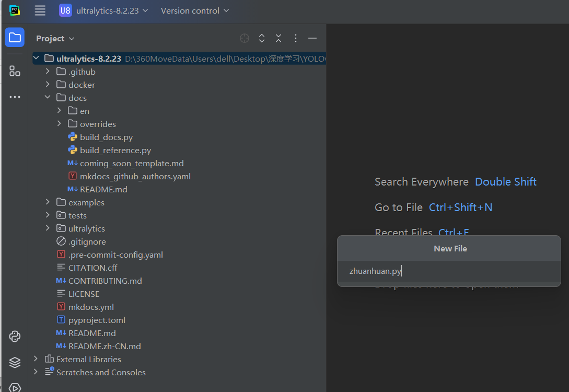The image size is (569, 392).
Task: Open the PyCharm application logo menu
Action: pyautogui.click(x=15, y=10)
